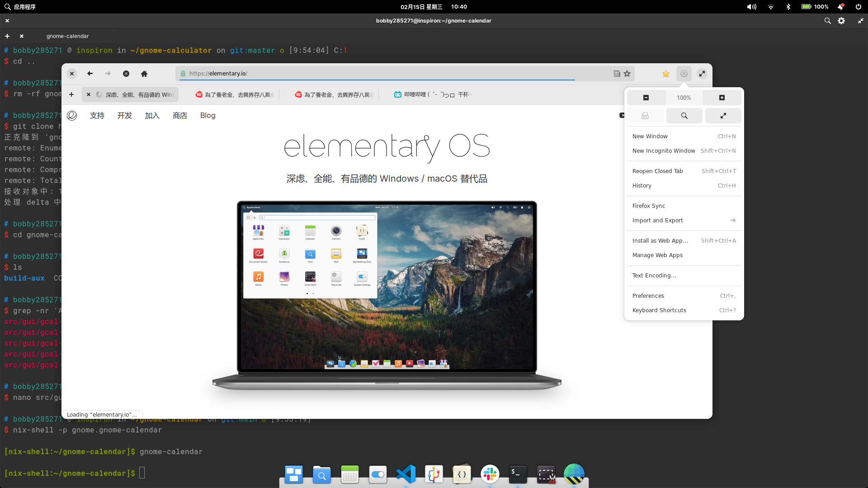Open reader view in the address bar
Screen dimensions: 868x488
click(x=617, y=73)
